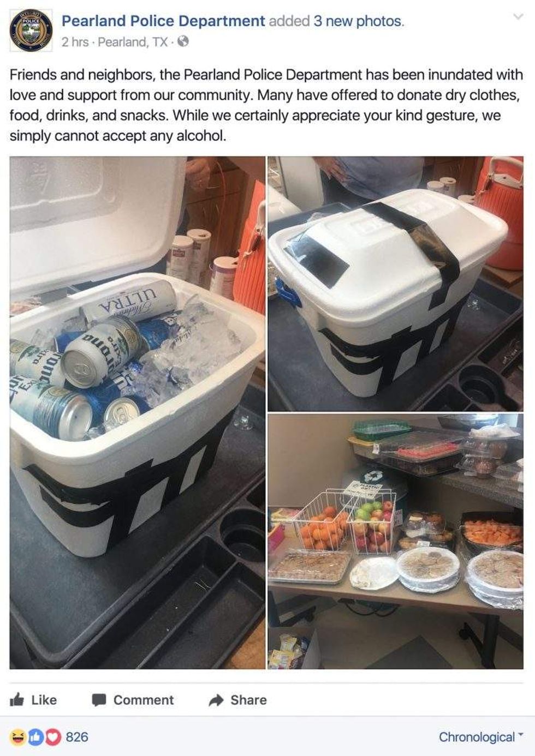Open the photo of donated food table

click(x=395, y=541)
